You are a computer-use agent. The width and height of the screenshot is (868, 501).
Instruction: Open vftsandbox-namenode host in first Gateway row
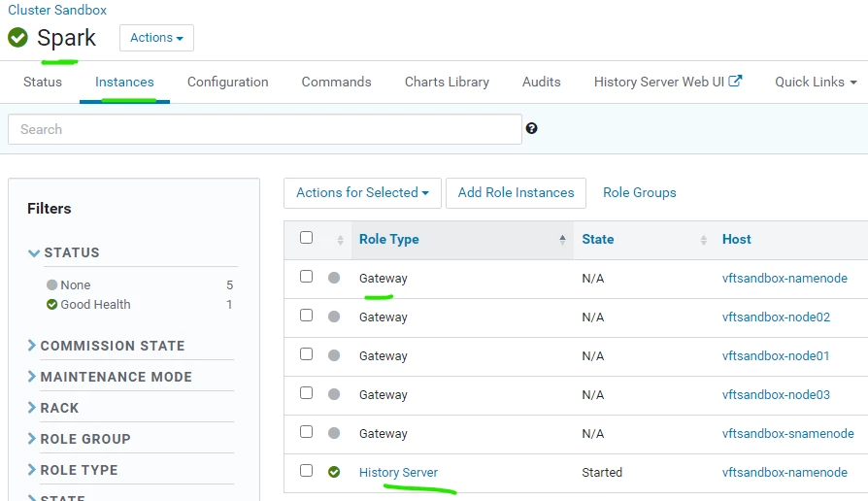click(x=785, y=279)
